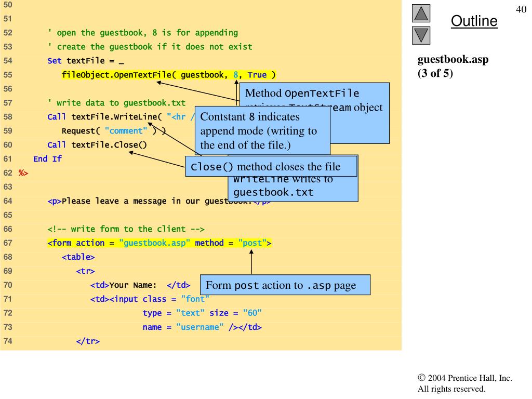Click the "2004 Prentice Hall, Inc." copyright text

point(465,378)
